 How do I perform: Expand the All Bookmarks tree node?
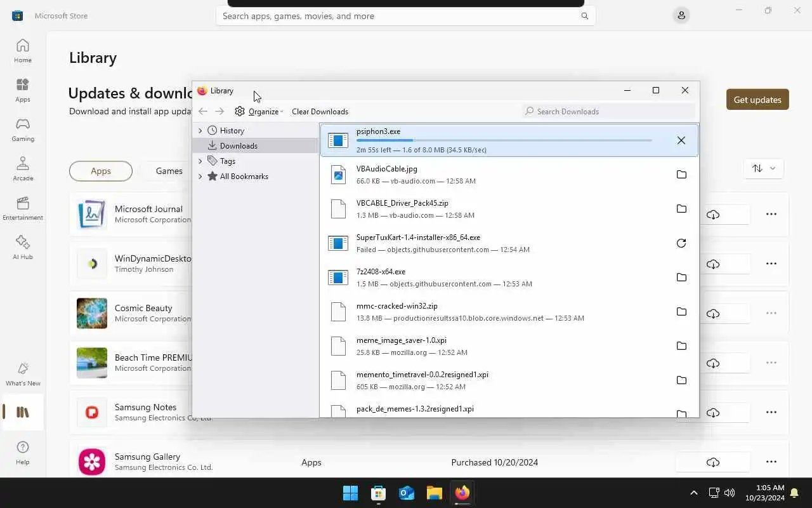click(200, 177)
